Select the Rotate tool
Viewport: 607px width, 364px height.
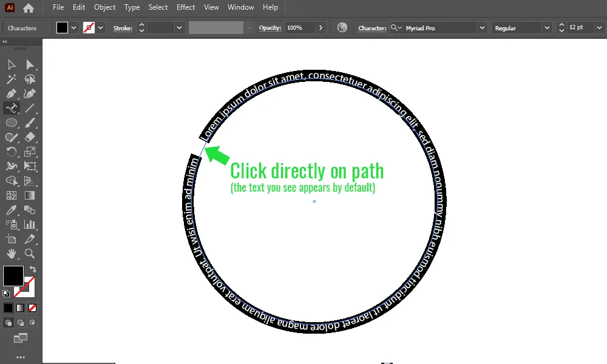pyautogui.click(x=12, y=152)
